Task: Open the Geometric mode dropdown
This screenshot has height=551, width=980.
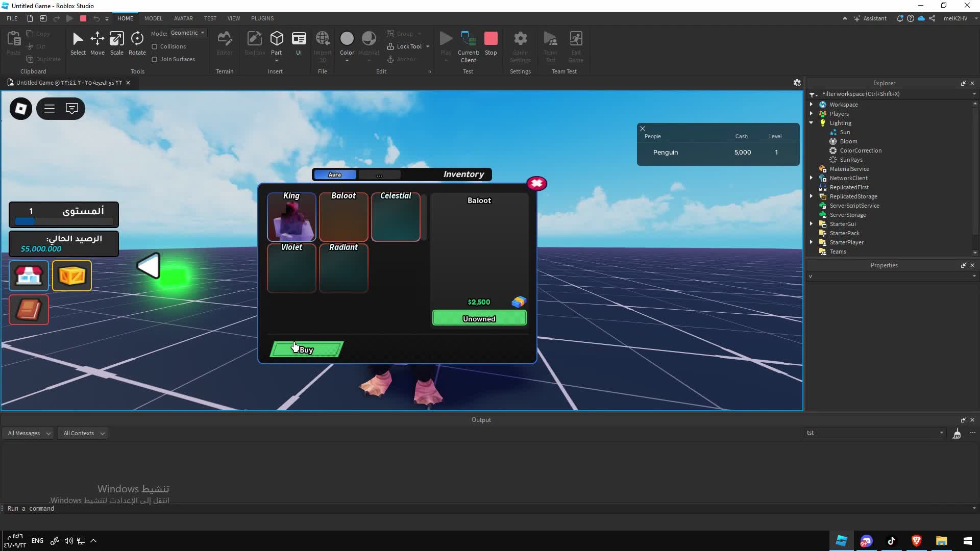Action: point(188,33)
